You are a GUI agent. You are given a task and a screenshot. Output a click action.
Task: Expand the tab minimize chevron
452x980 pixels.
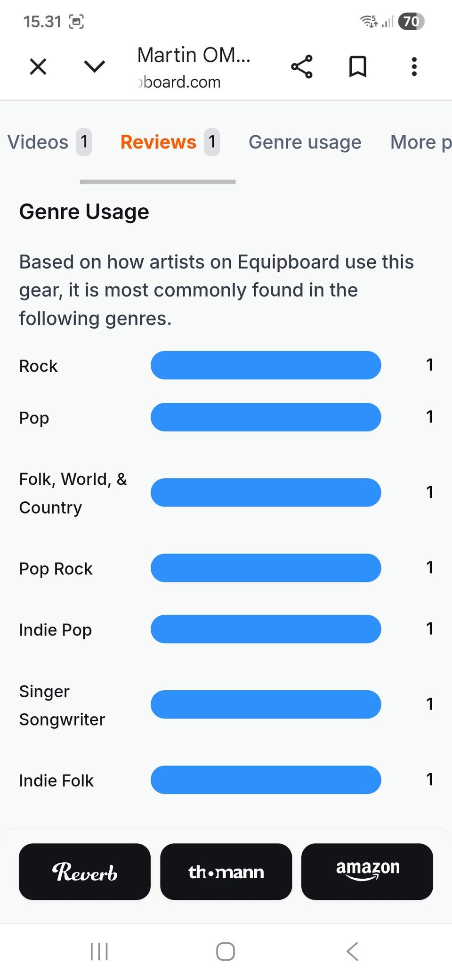(x=94, y=66)
